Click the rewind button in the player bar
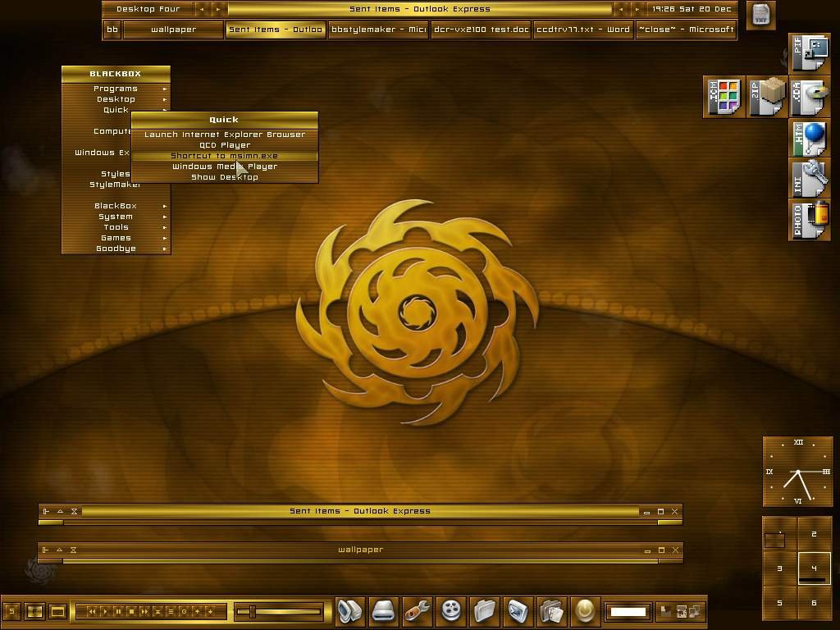The height and width of the screenshot is (630, 840). [x=92, y=611]
